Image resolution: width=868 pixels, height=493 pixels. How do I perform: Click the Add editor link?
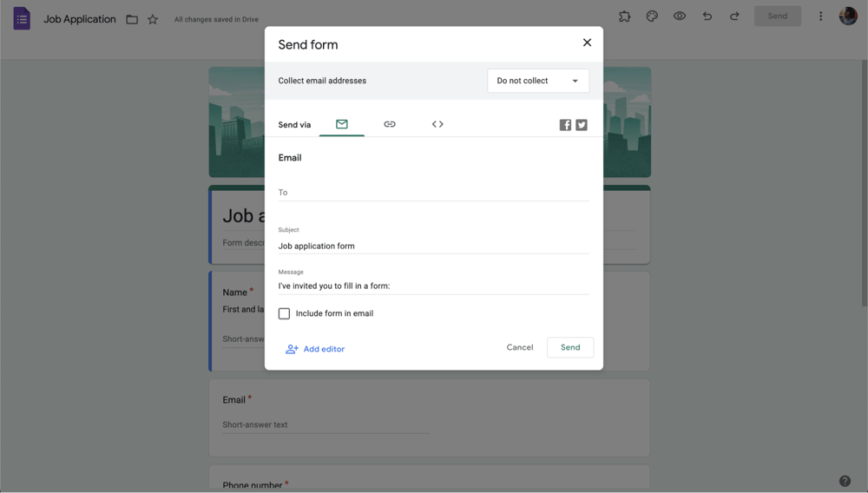315,349
